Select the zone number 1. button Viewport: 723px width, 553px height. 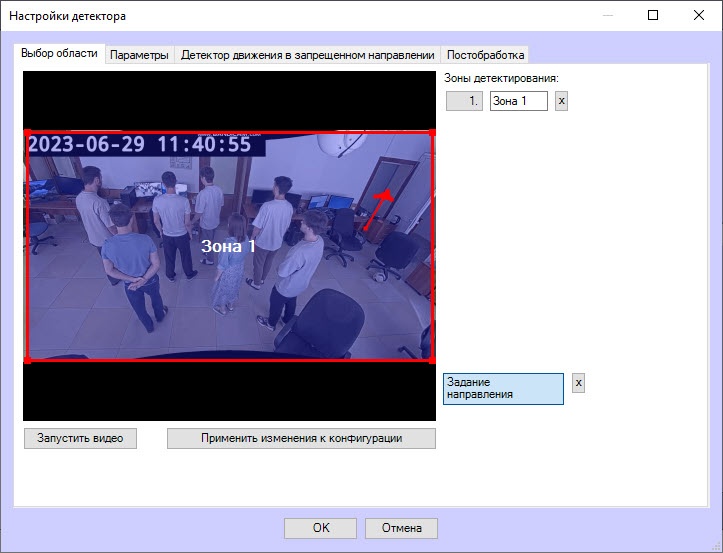click(464, 101)
